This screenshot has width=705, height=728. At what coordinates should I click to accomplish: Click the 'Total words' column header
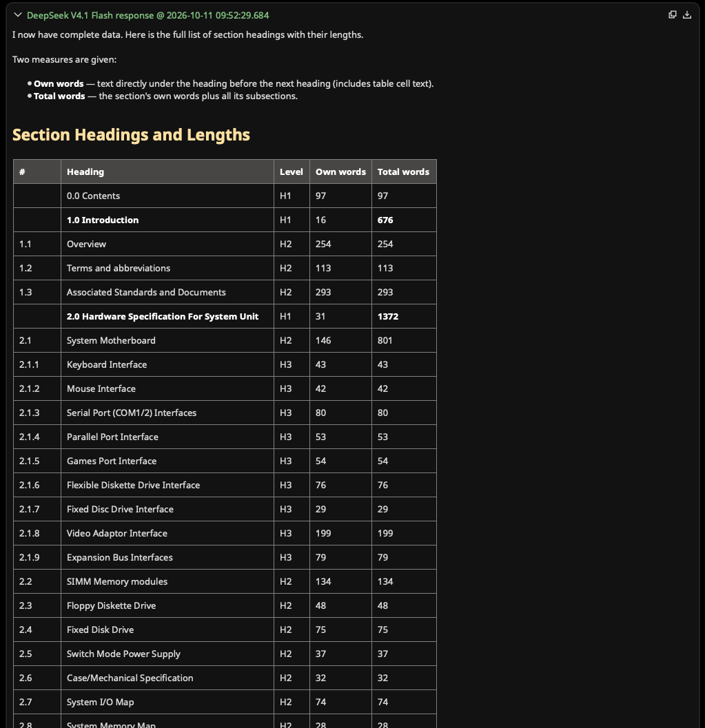point(404,171)
